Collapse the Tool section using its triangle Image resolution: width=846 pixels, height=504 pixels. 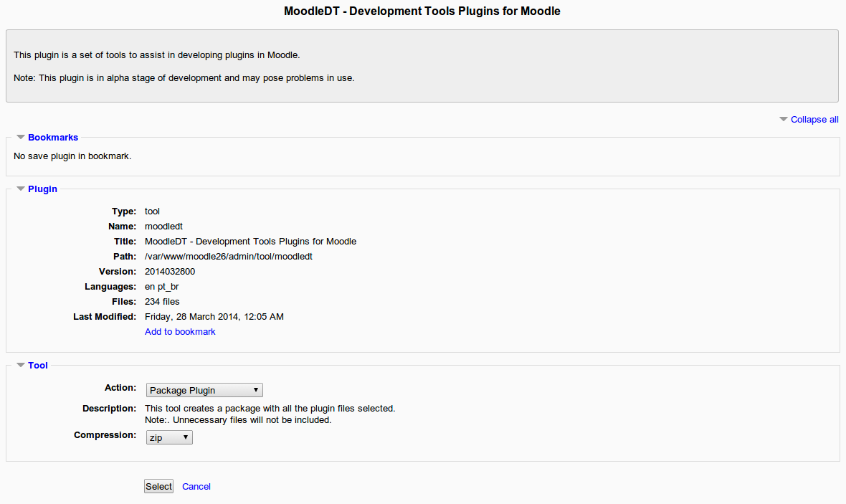[21, 365]
